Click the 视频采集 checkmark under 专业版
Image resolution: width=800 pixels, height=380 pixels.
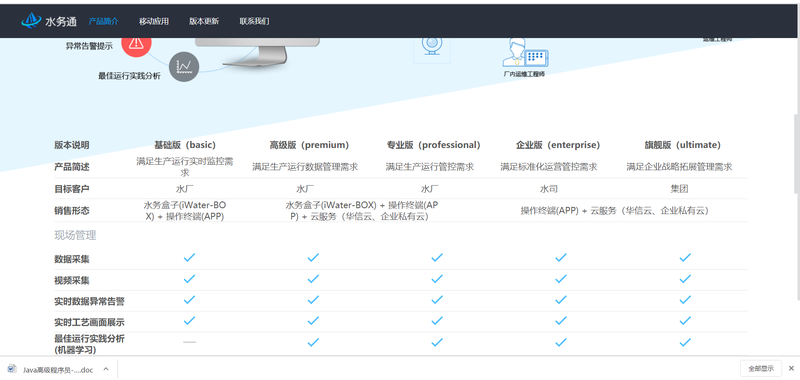[437, 279]
